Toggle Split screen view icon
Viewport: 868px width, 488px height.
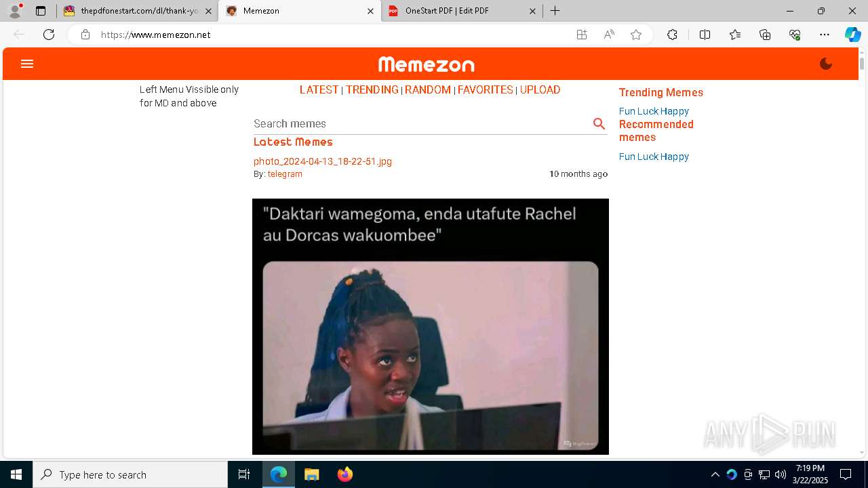705,35
